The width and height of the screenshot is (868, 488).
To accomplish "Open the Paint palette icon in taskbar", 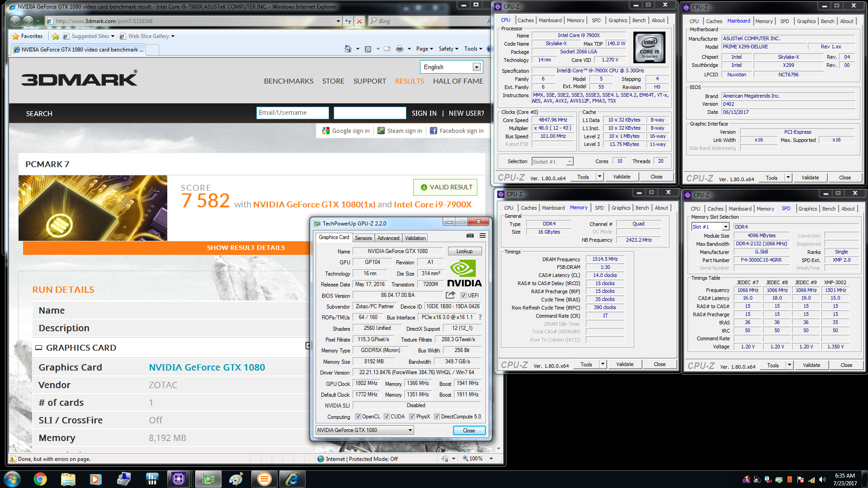I will (236, 479).
